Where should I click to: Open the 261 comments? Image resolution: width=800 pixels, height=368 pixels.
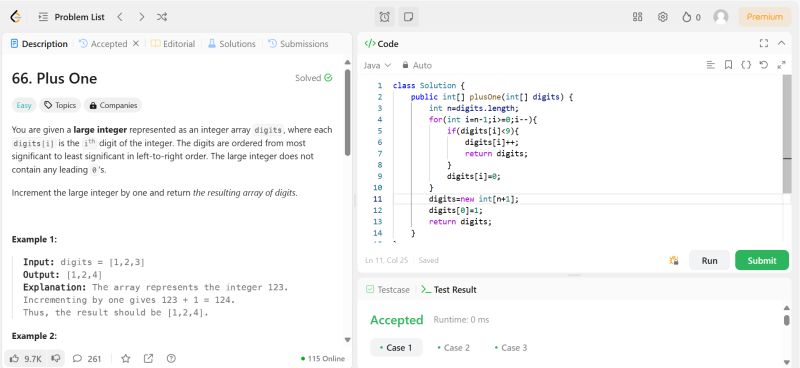(87, 359)
